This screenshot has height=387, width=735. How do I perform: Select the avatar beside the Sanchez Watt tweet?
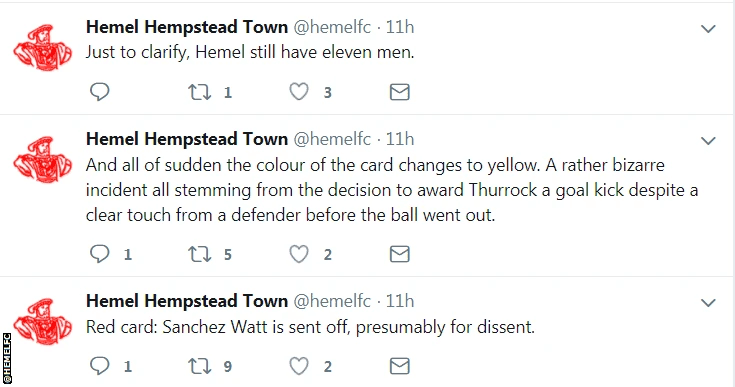43,322
